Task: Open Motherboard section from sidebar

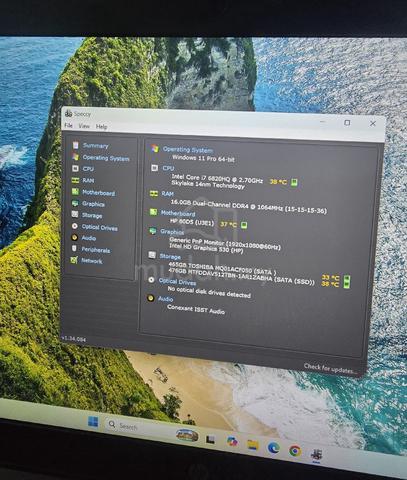Action: [x=93, y=192]
